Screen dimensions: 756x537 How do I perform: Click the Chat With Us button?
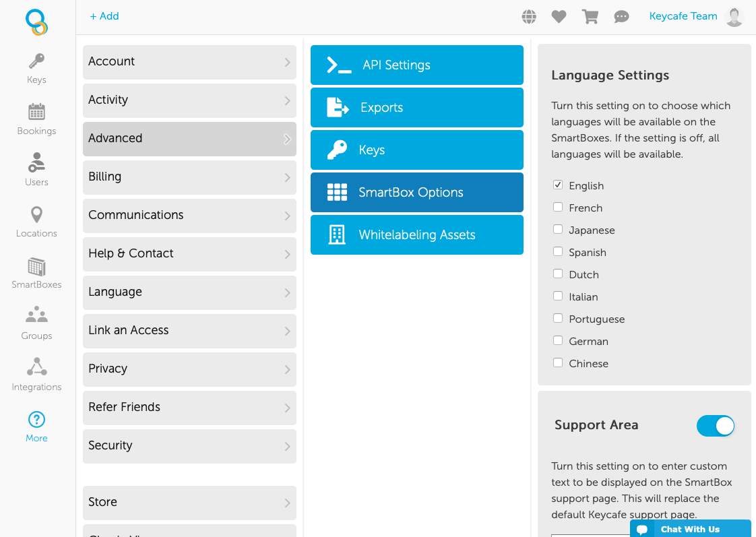click(x=691, y=529)
